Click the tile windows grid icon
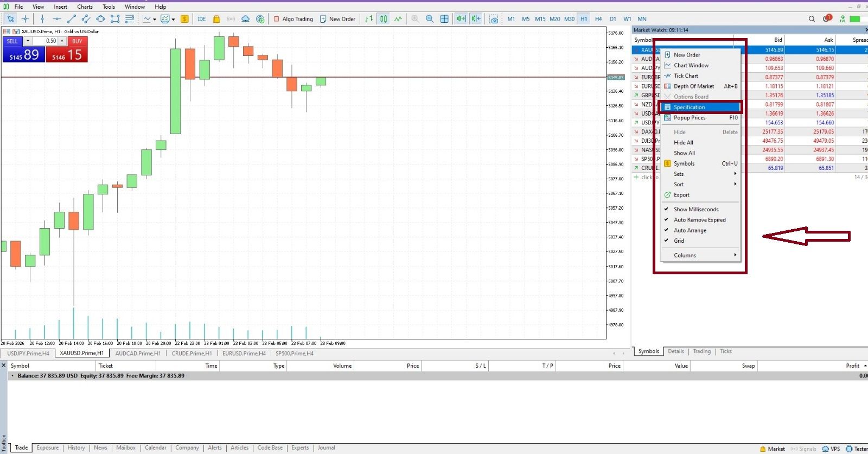Viewport: 868px width, 454px height. coord(444,19)
